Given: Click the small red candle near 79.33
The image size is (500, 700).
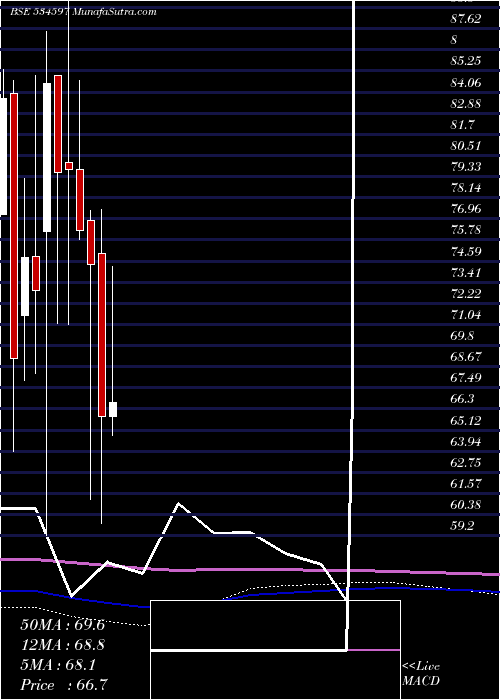Looking at the screenshot, I should pyautogui.click(x=69, y=166).
